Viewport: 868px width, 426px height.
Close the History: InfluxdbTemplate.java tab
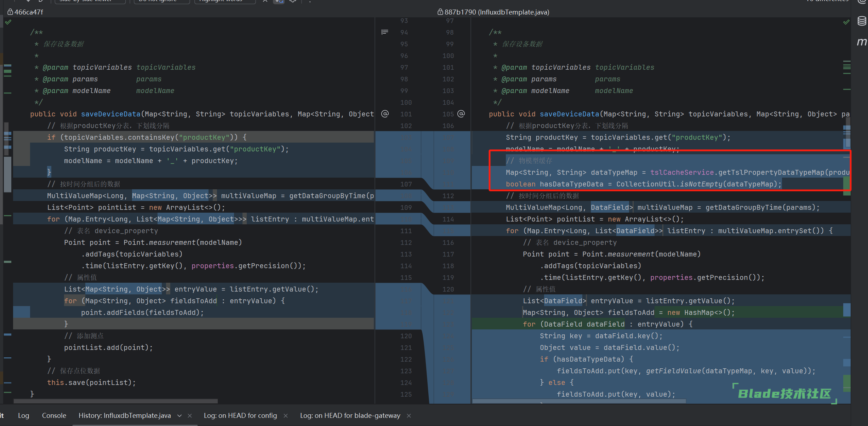point(190,416)
